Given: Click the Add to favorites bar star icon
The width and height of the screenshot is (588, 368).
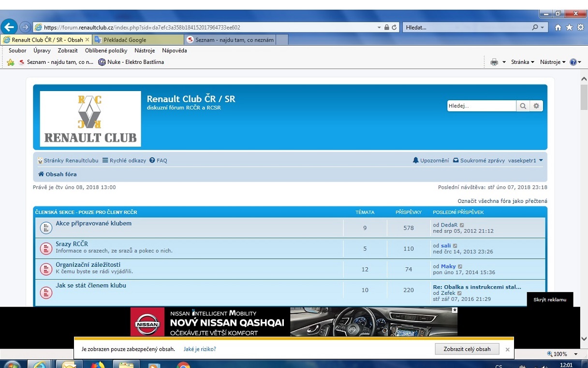Looking at the screenshot, I should [x=11, y=62].
